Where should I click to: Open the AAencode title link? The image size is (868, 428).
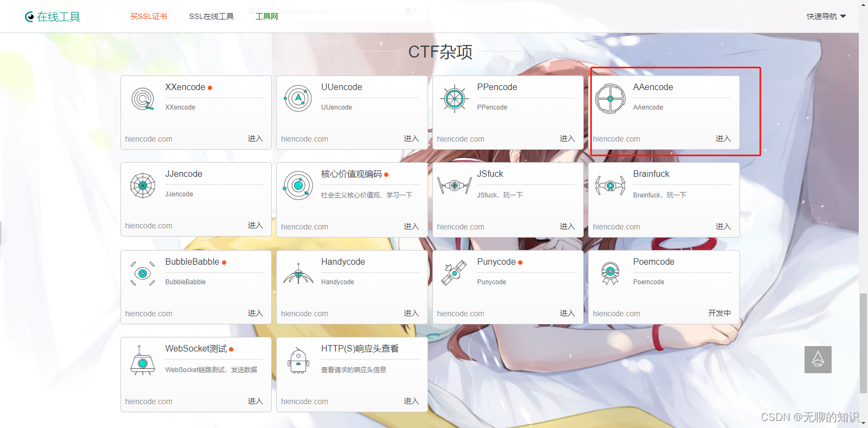653,87
